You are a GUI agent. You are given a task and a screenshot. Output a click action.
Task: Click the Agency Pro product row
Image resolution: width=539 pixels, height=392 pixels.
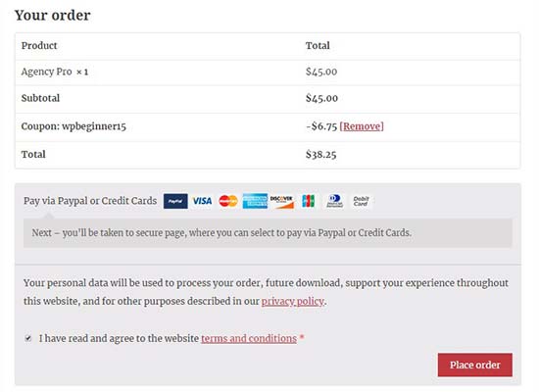[268, 73]
